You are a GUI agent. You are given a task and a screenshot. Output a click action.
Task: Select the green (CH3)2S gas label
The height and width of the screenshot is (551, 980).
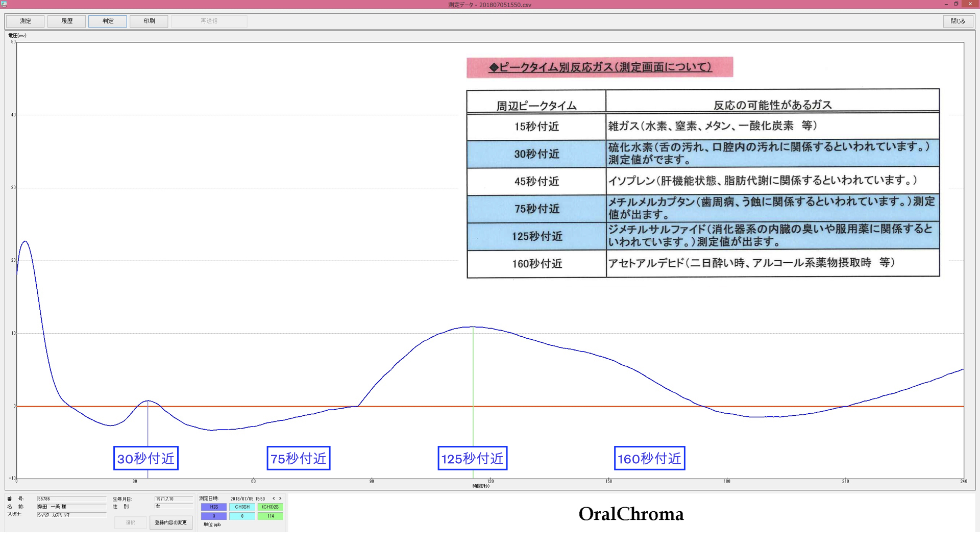pos(270,507)
